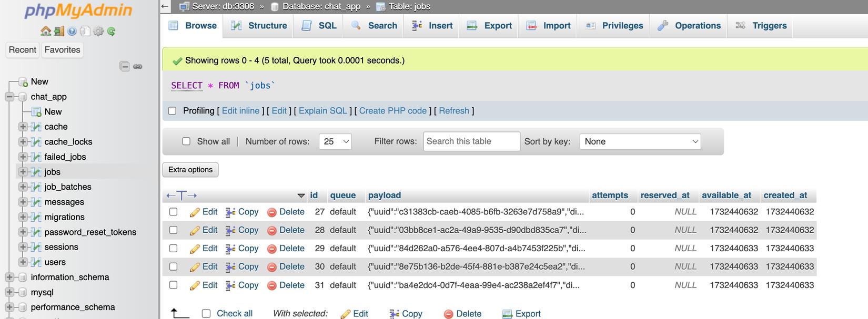
Task: Expand the cache table node
Action: coord(23,127)
